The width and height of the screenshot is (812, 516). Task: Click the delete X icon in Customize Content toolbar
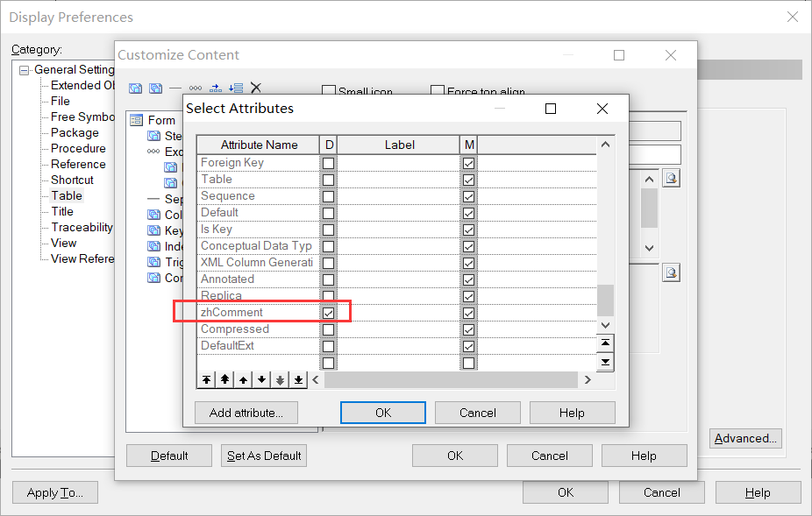(x=256, y=88)
